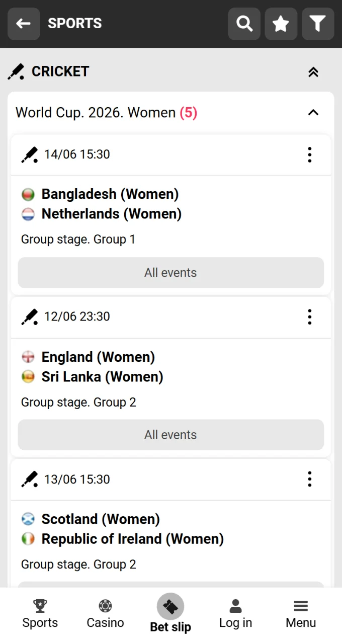Viewport: 342px width, 644px height.
Task: Open All events for Bangladesh vs Netherlands
Action: (170, 272)
